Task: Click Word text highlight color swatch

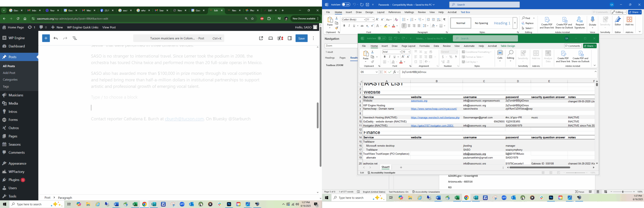Action: tap(386, 26)
